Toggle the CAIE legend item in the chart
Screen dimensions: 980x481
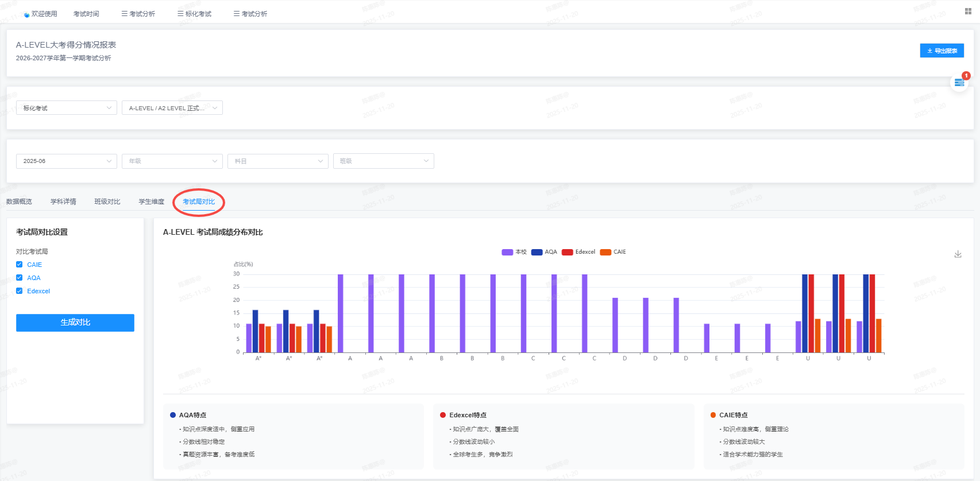click(613, 252)
